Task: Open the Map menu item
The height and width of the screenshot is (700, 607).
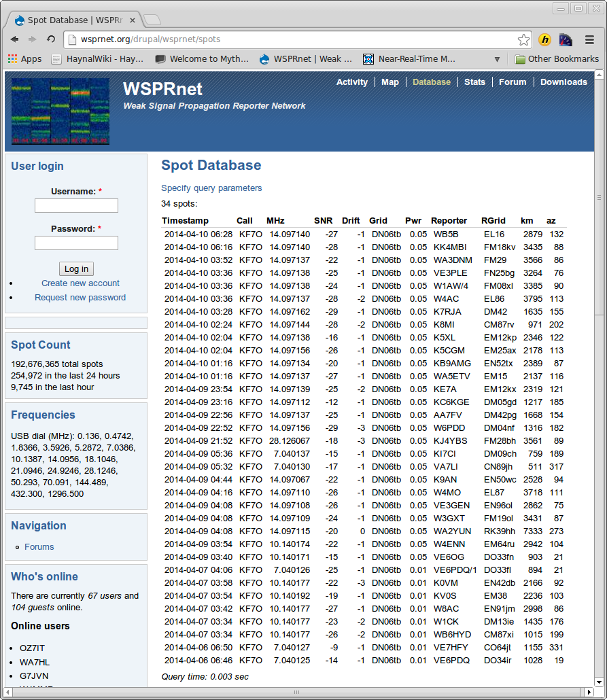Action: (x=390, y=82)
